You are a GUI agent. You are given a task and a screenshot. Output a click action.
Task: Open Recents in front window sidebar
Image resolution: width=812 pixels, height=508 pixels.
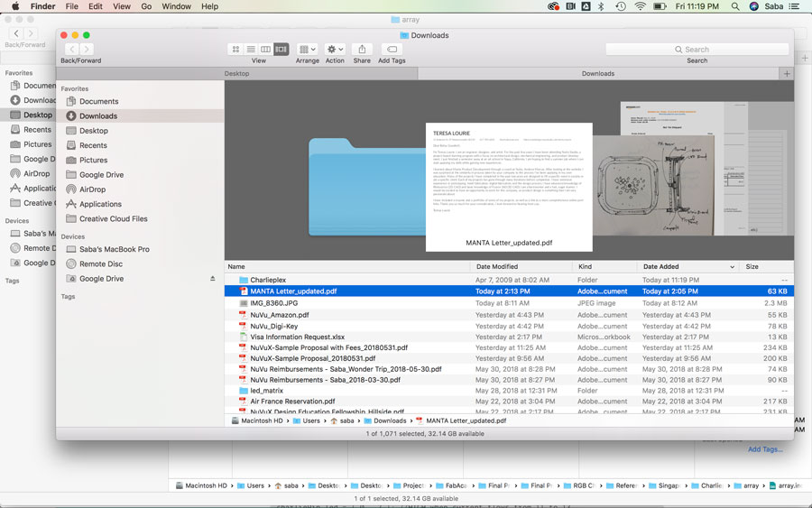(140, 145)
